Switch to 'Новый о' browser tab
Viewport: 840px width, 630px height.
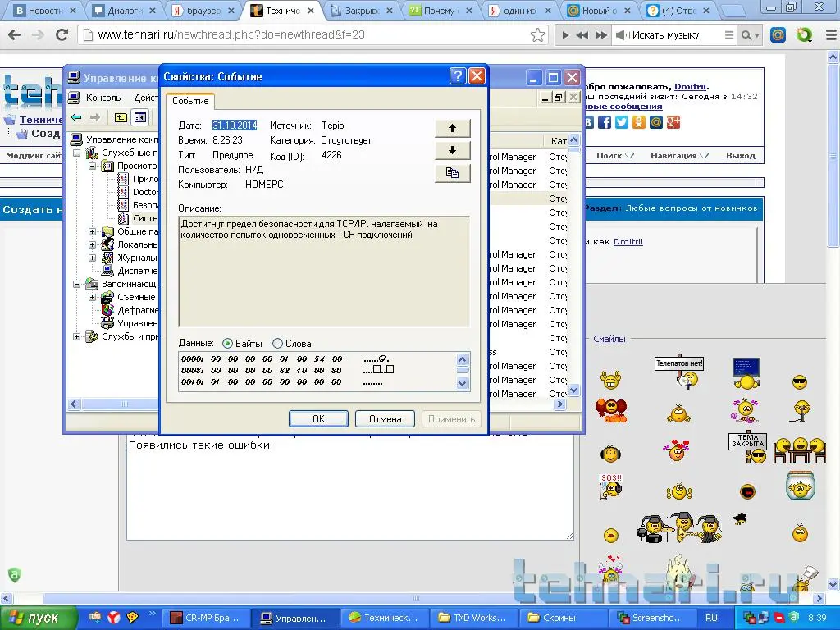point(599,10)
